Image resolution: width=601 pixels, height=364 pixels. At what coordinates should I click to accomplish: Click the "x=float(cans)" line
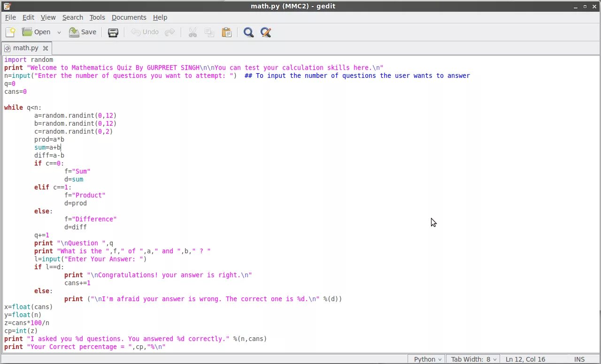click(29, 307)
